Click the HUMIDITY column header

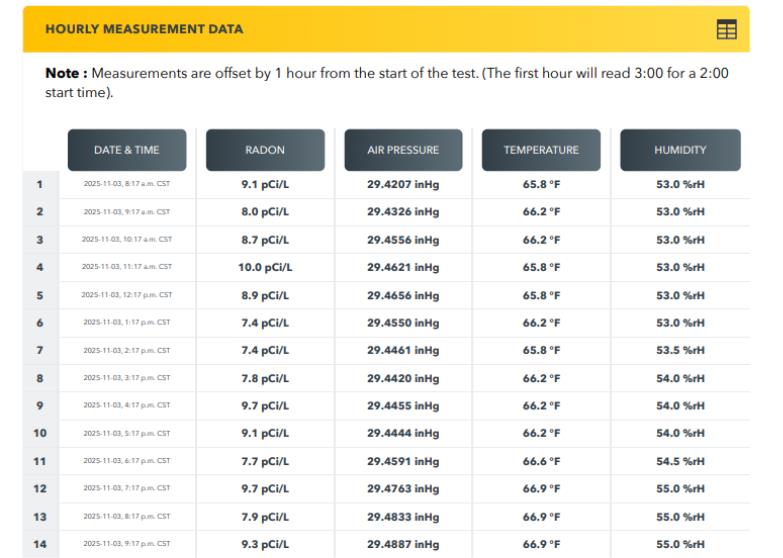680,150
